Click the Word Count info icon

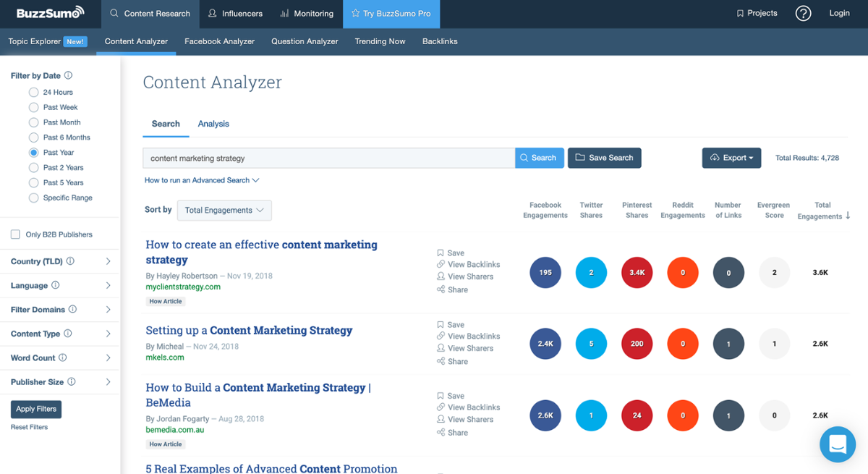[62, 357]
